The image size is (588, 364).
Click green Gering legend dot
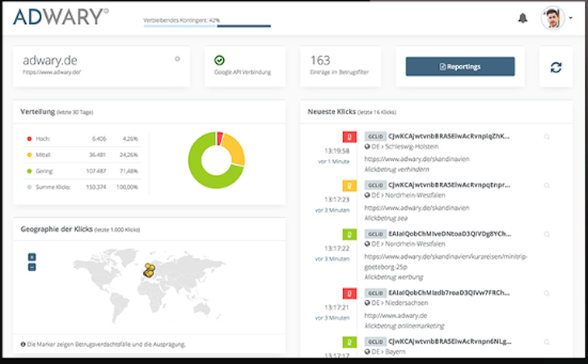click(x=29, y=171)
